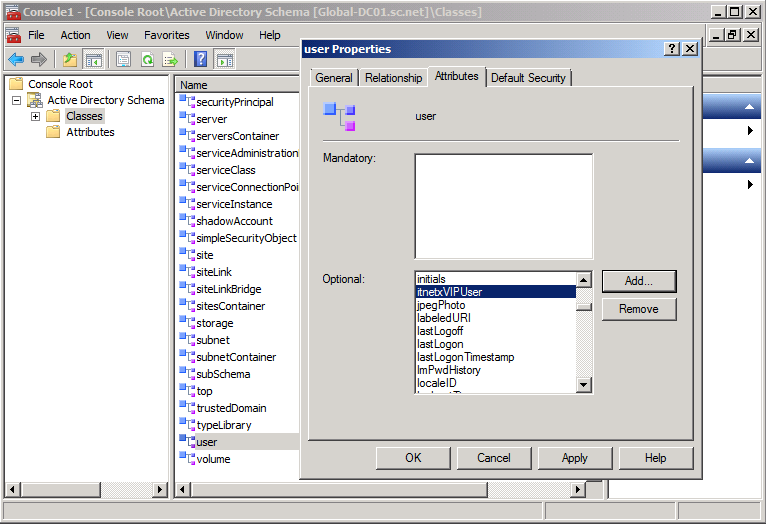Switch to the Default Security tab
Viewport: 766px width, 524px height.
[528, 77]
